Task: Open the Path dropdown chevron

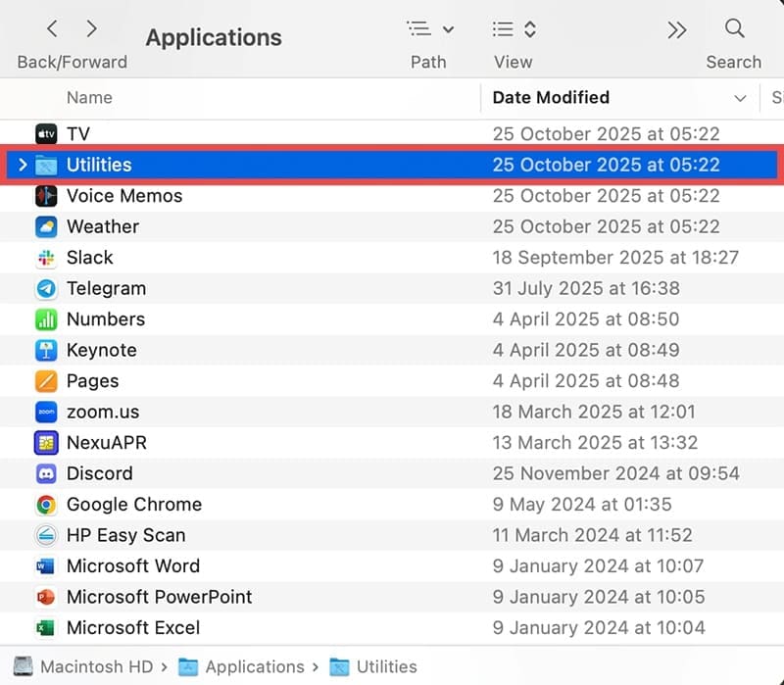Action: pos(449,29)
